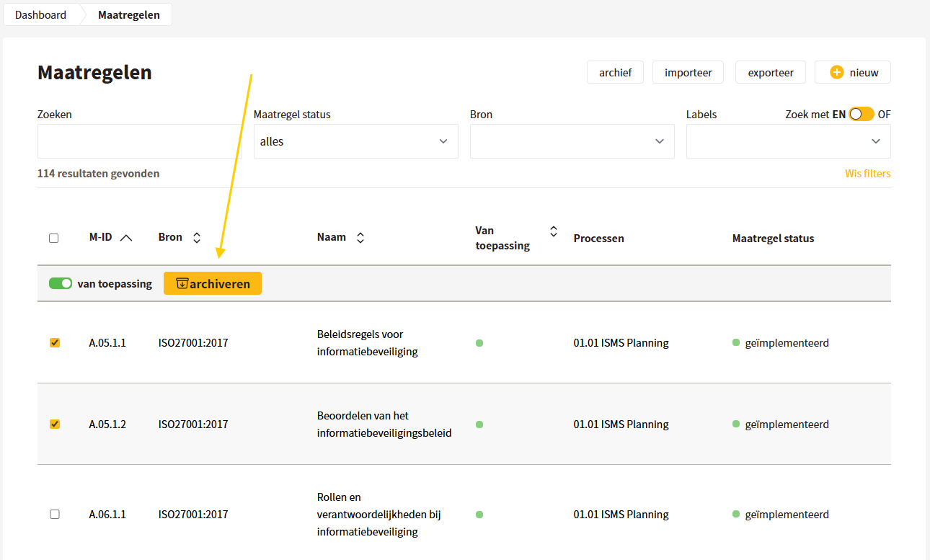Go to Dashboard breadcrumb
The height and width of the screenshot is (560, 930).
click(x=40, y=14)
